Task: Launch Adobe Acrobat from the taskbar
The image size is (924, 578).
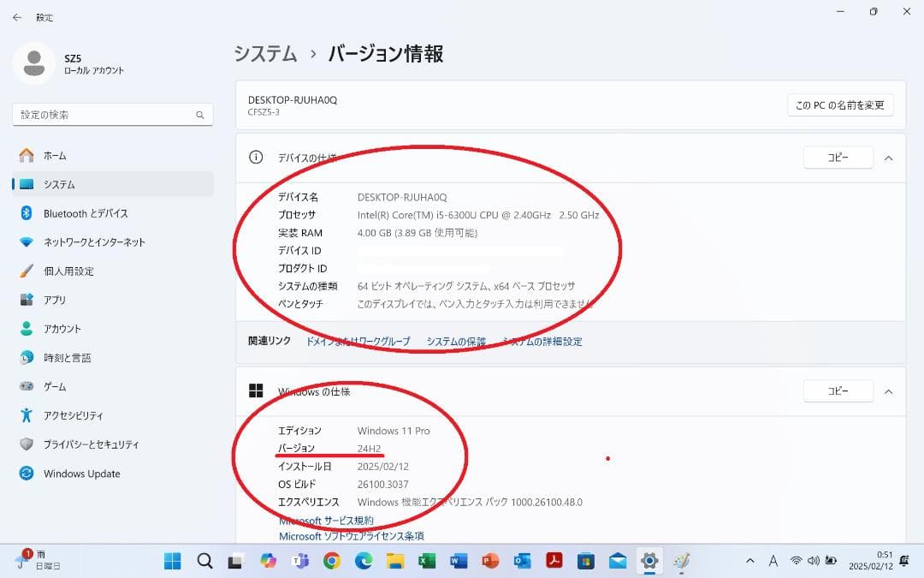Action: (553, 561)
